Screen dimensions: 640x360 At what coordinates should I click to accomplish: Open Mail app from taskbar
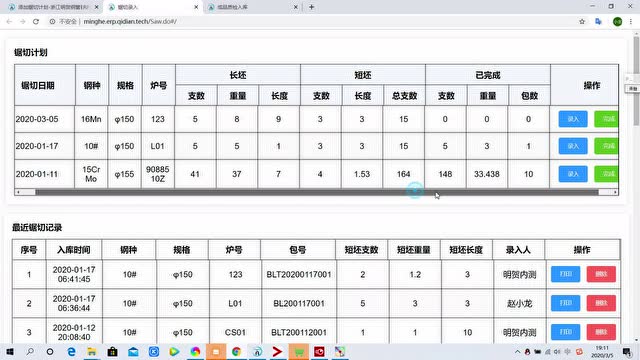(133, 352)
